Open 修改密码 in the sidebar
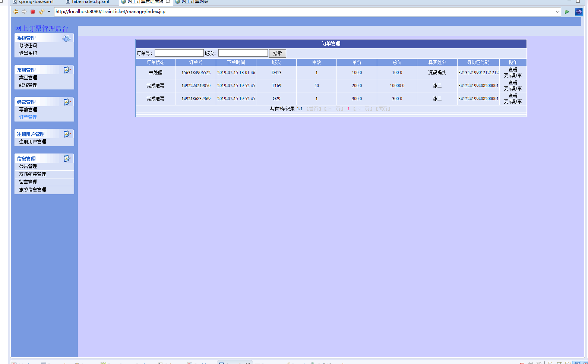The height and width of the screenshot is (364, 588). click(x=28, y=45)
